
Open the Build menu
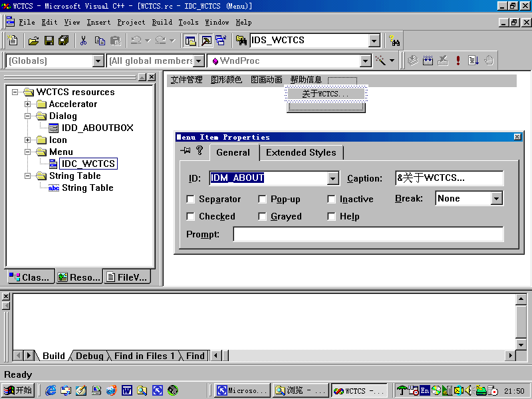(162, 23)
